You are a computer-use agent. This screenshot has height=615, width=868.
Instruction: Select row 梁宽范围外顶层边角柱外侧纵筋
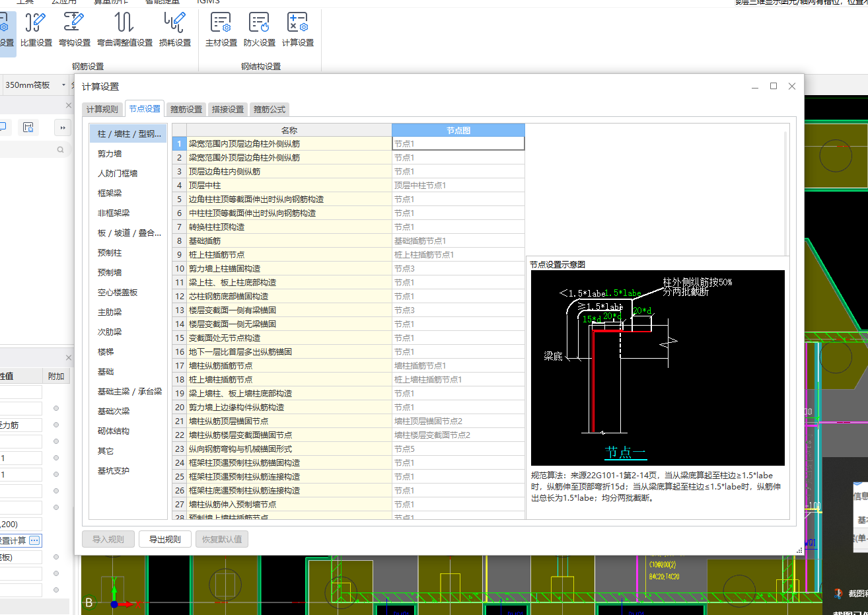289,157
